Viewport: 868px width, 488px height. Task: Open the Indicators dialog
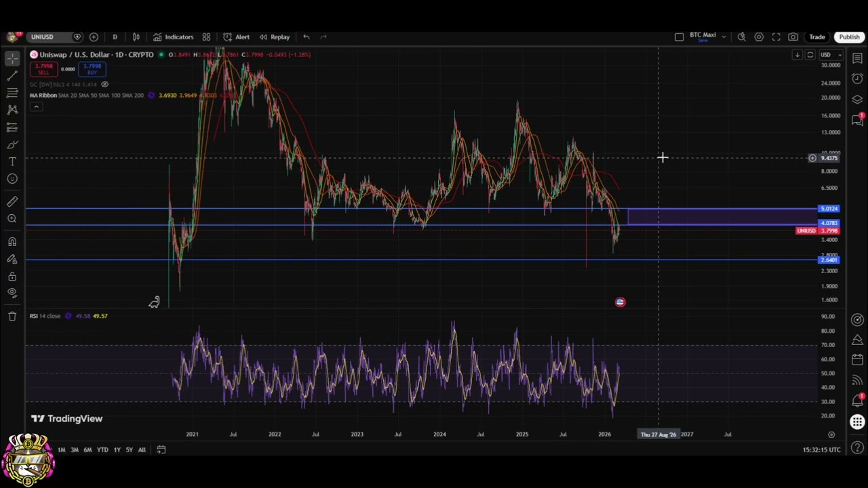173,37
